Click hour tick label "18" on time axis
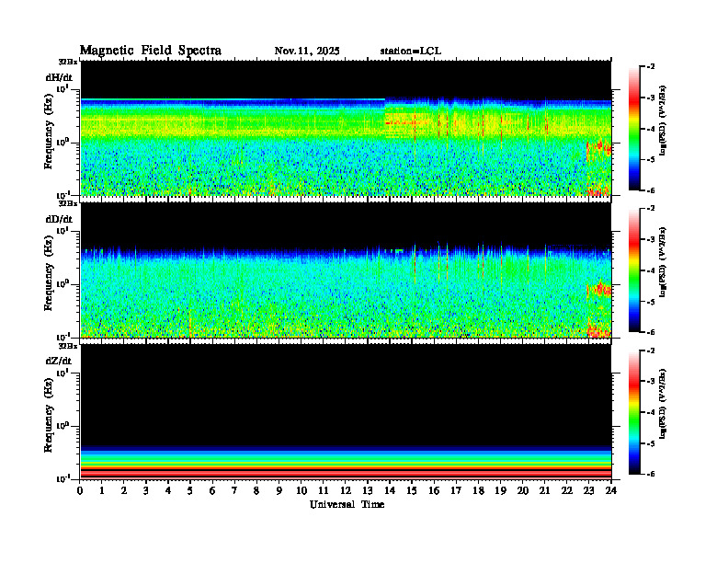The height and width of the screenshot is (563, 728). coord(478,491)
